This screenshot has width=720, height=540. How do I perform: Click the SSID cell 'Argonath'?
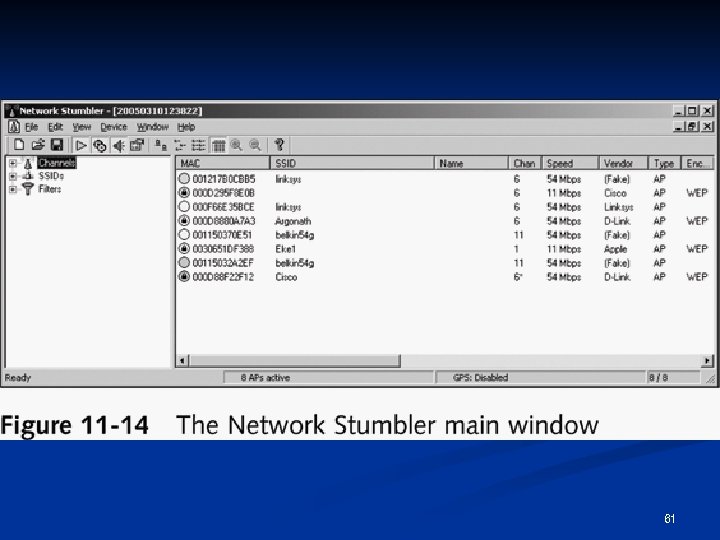point(293,221)
